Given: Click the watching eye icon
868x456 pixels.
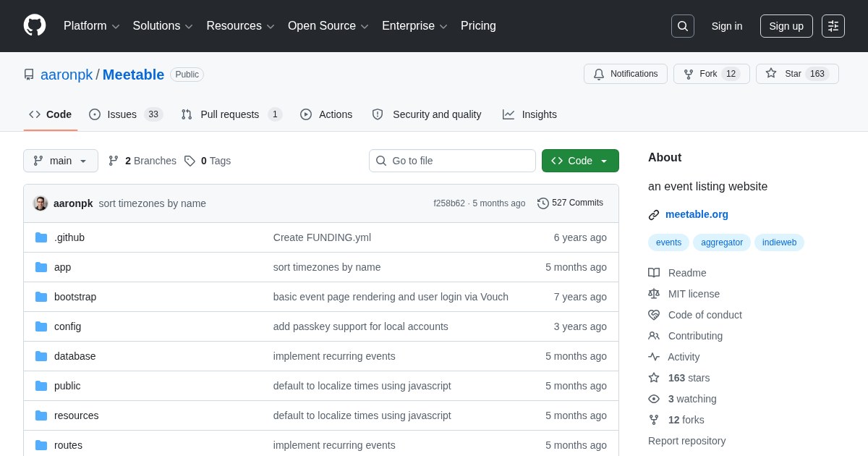Looking at the screenshot, I should pyautogui.click(x=654, y=399).
